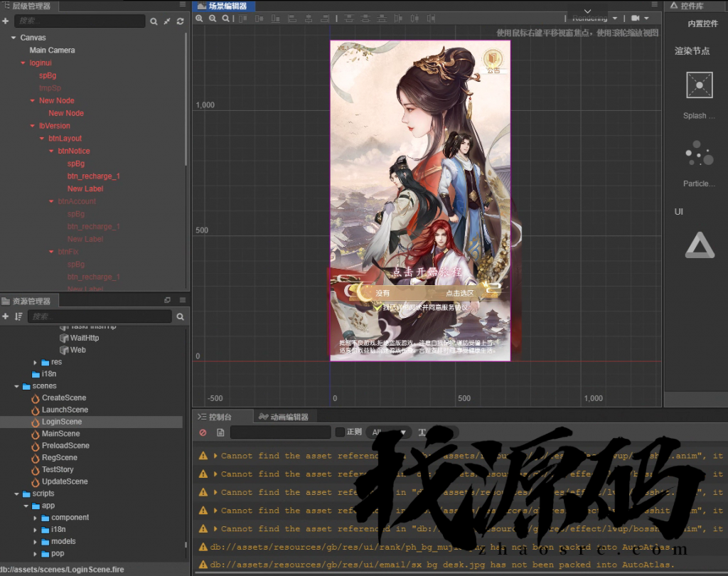Collapse the btnAccount node
The width and height of the screenshot is (728, 576).
pos(51,201)
